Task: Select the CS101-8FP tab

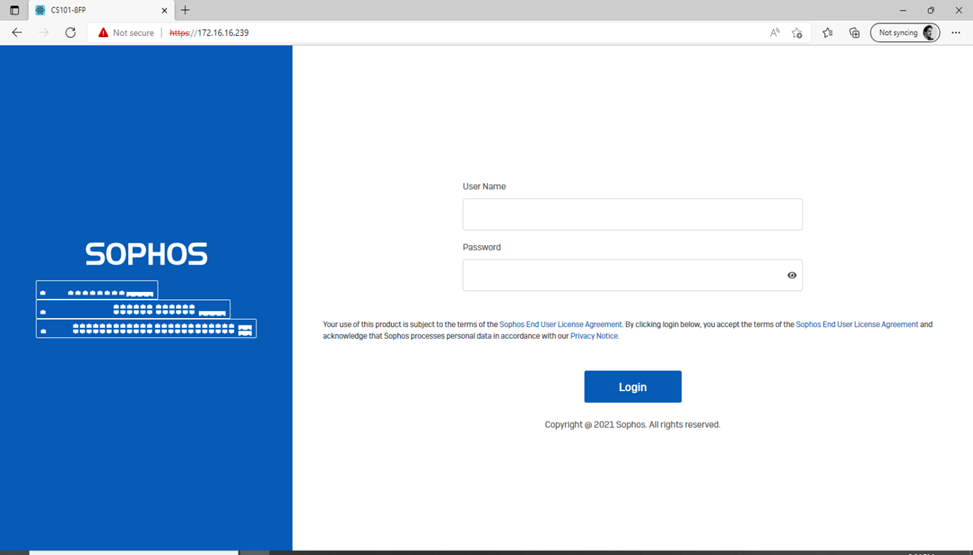Action: pyautogui.click(x=95, y=10)
